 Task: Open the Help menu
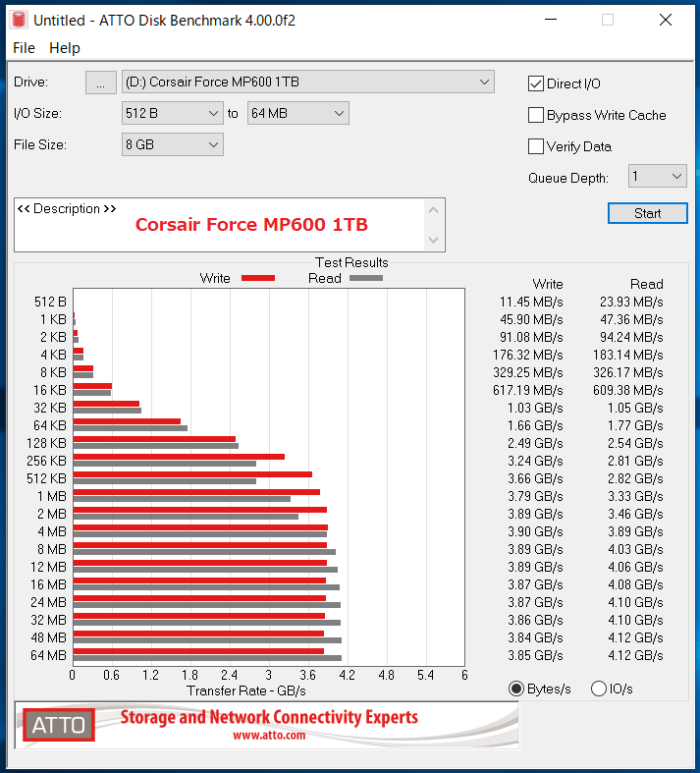click(x=65, y=48)
